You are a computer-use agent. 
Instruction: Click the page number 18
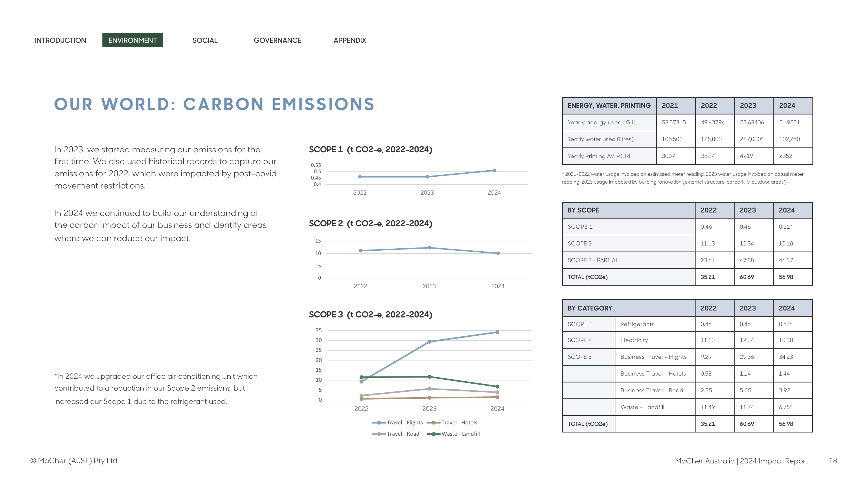pyautogui.click(x=833, y=461)
